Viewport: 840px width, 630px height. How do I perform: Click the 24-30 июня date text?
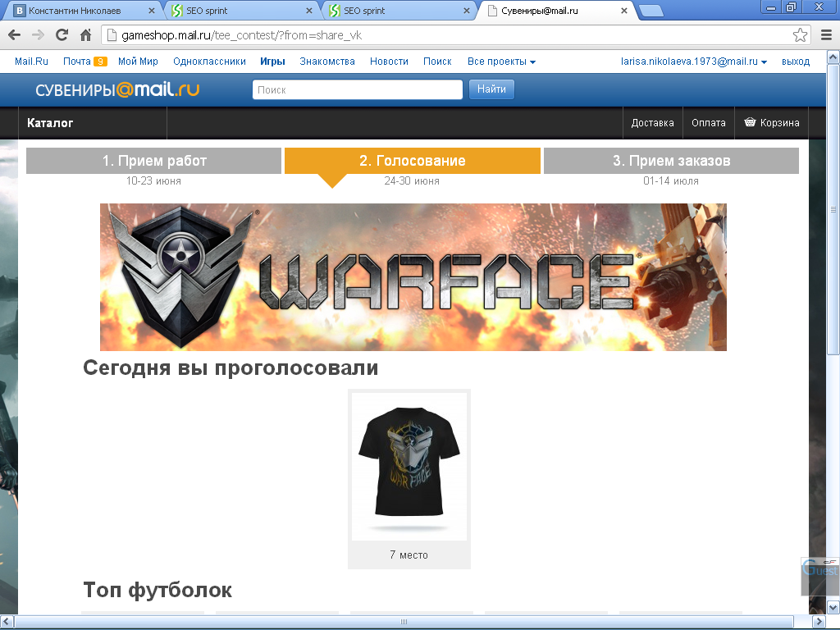coord(412,181)
